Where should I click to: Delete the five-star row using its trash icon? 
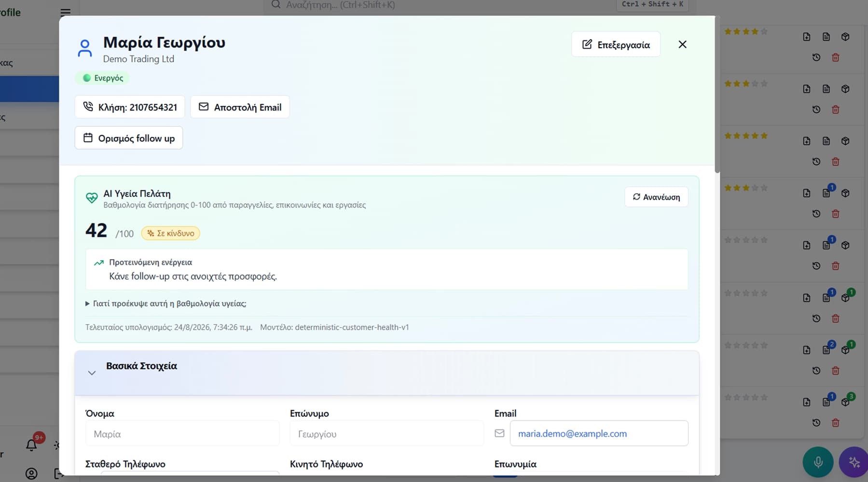coord(836,161)
